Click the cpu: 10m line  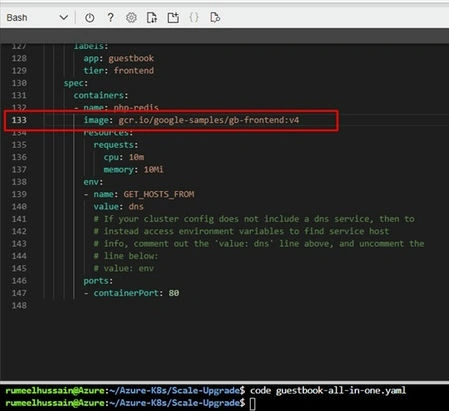tap(124, 157)
